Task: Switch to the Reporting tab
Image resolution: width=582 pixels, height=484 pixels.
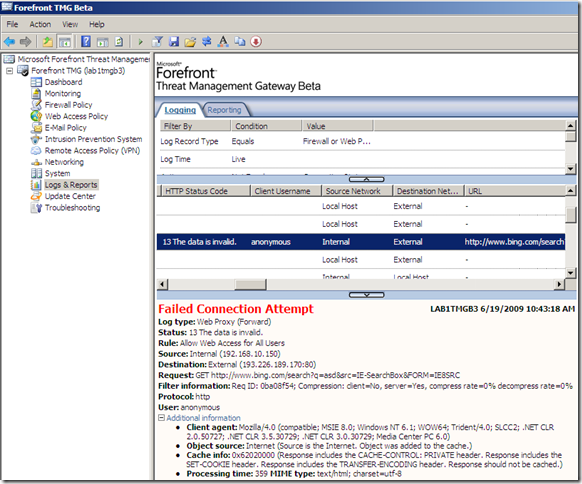Action: pos(224,110)
